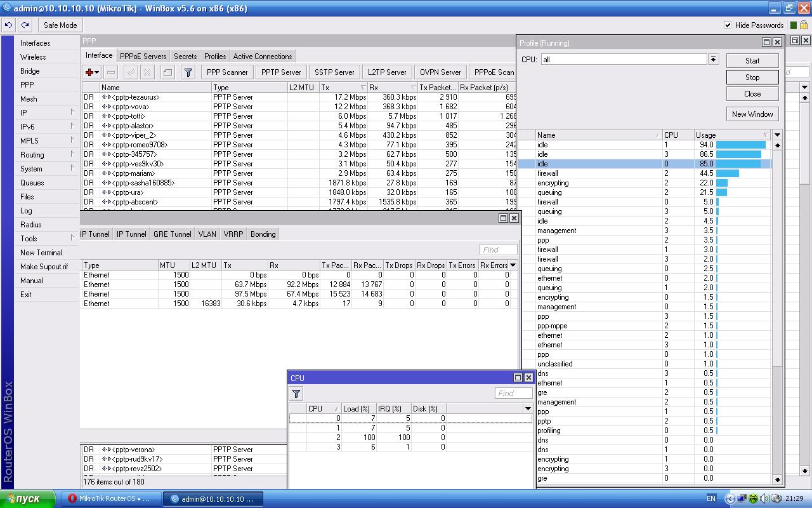The height and width of the screenshot is (508, 812).
Task: Click the EN language indicator in the taskbar
Action: pyautogui.click(x=711, y=498)
